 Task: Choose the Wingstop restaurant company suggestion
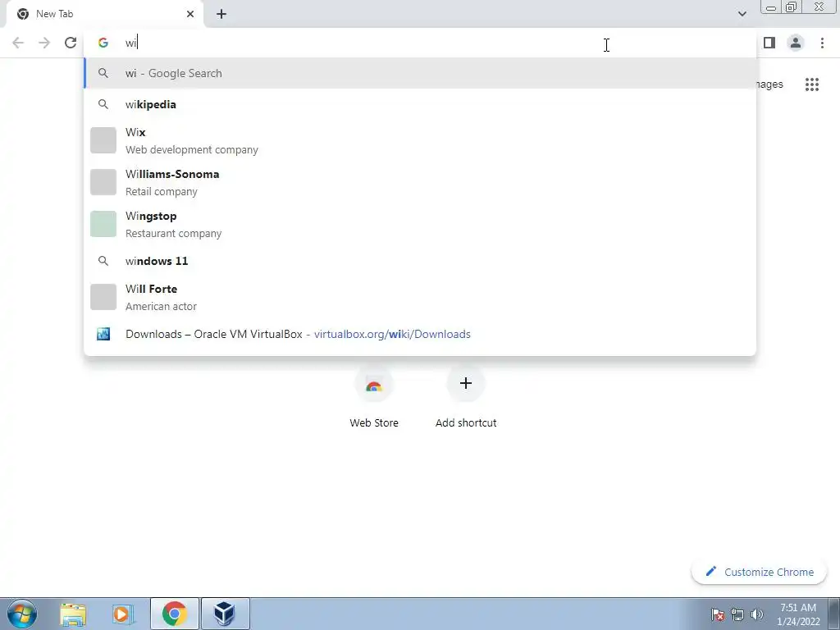420,224
